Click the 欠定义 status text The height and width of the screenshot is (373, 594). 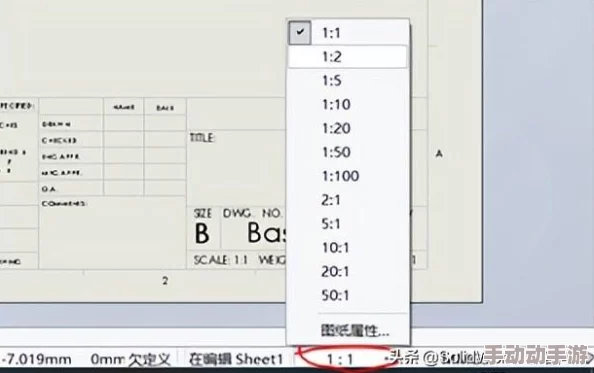coord(149,359)
